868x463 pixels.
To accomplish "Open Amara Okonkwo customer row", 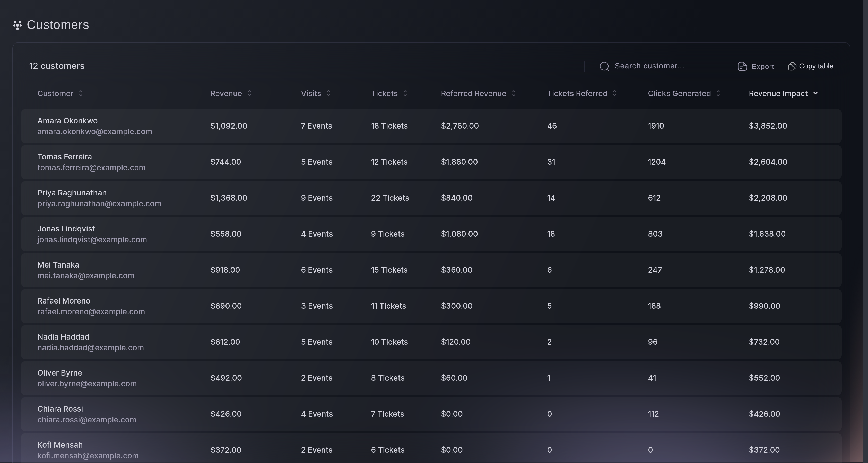I will click(x=431, y=126).
